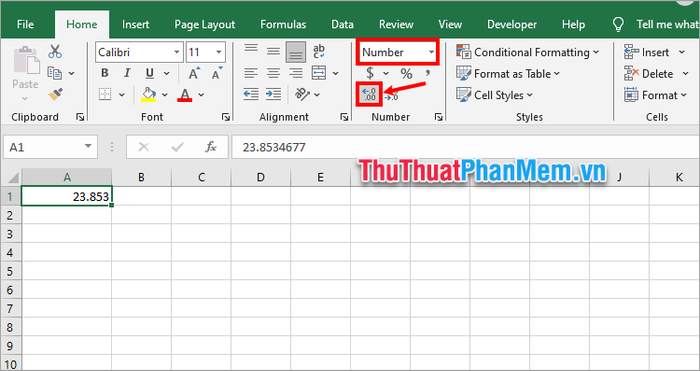
Task: Center text horizontally
Action: tap(273, 73)
